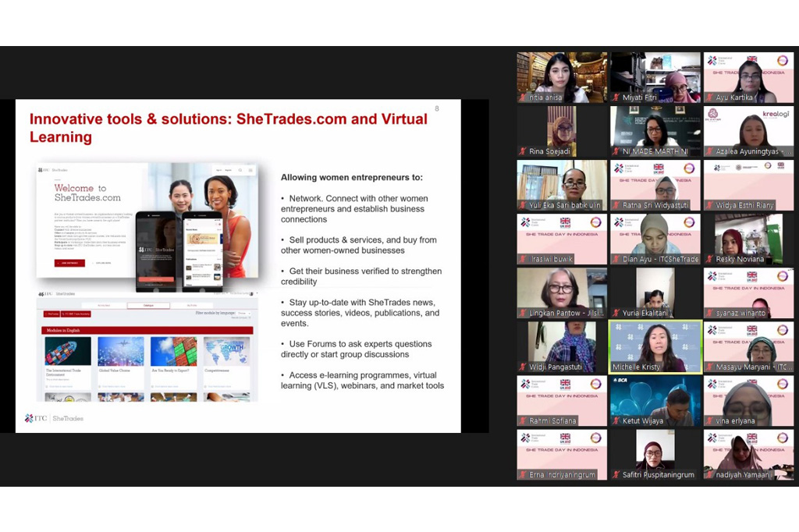Select Miyati Fitri's video tile
799x532 pixels.
pyautogui.click(x=655, y=77)
